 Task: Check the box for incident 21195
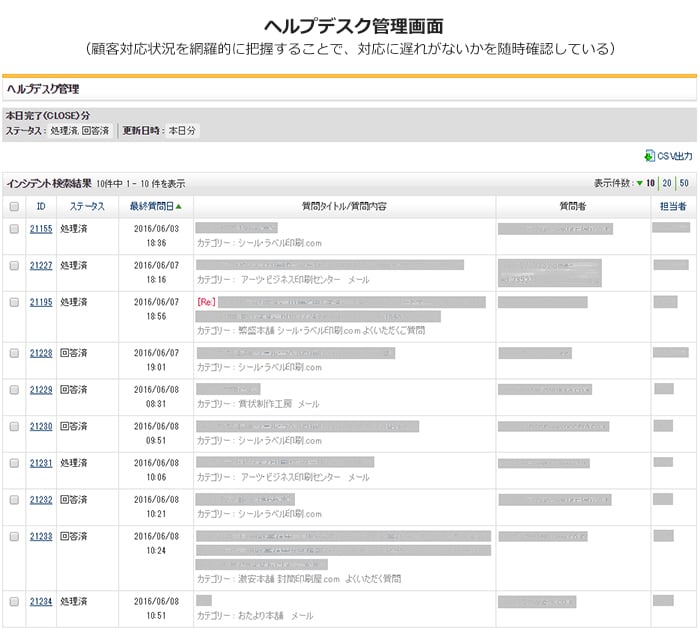coord(14,302)
